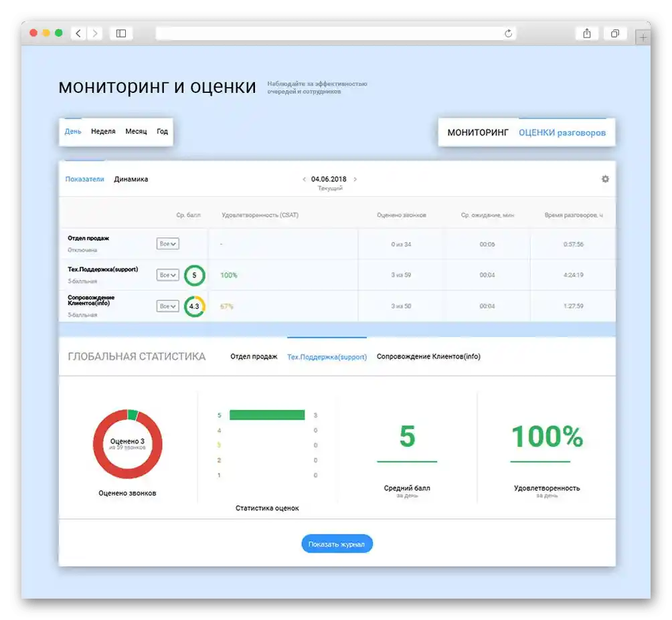Screen dimensions: 672x620
Task: Click the browser forward arrow
Action: coord(95,33)
